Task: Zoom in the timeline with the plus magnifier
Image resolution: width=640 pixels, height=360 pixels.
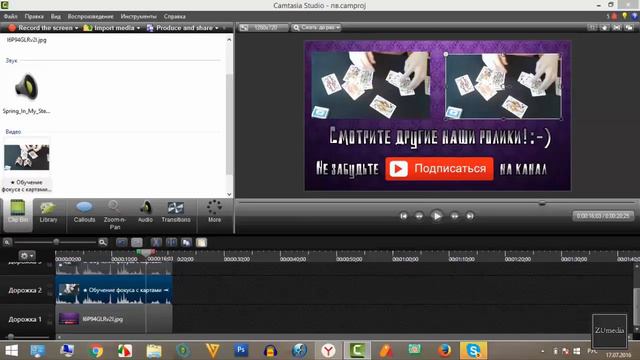Action: pos(102,242)
